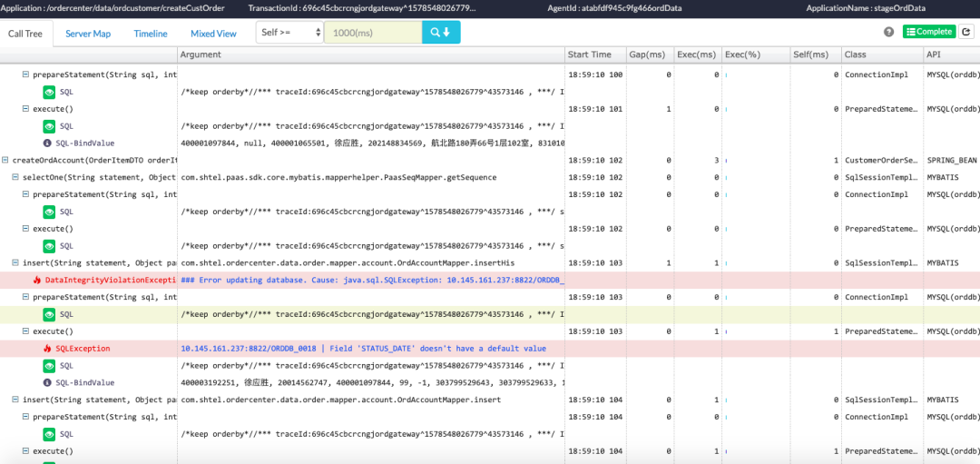Collapse prepareStatement row at 18:59:10 100
This screenshot has height=464, width=980.
[x=25, y=74]
